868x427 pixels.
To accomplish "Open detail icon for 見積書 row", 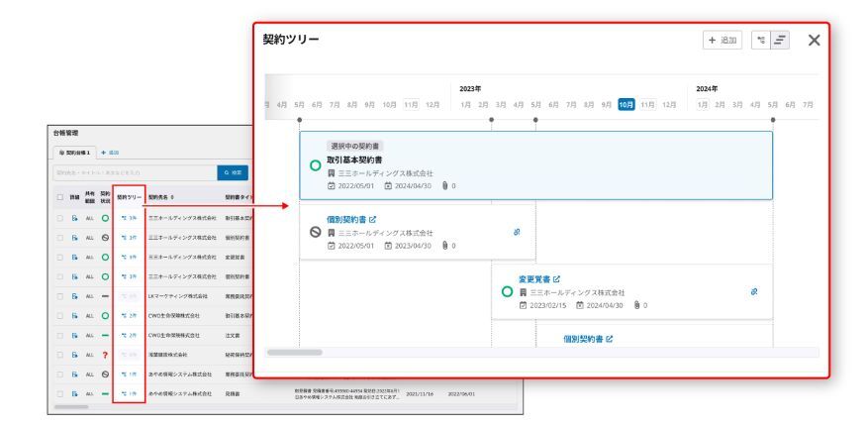I will pos(75,393).
